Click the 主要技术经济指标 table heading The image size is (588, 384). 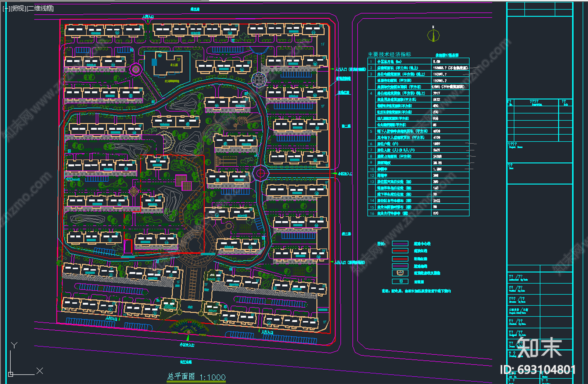click(x=389, y=54)
